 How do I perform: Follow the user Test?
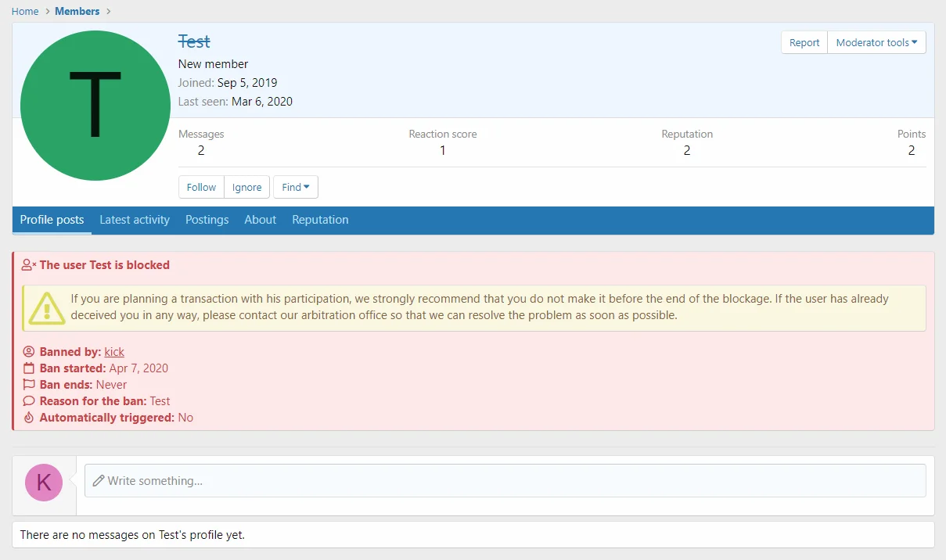click(201, 188)
